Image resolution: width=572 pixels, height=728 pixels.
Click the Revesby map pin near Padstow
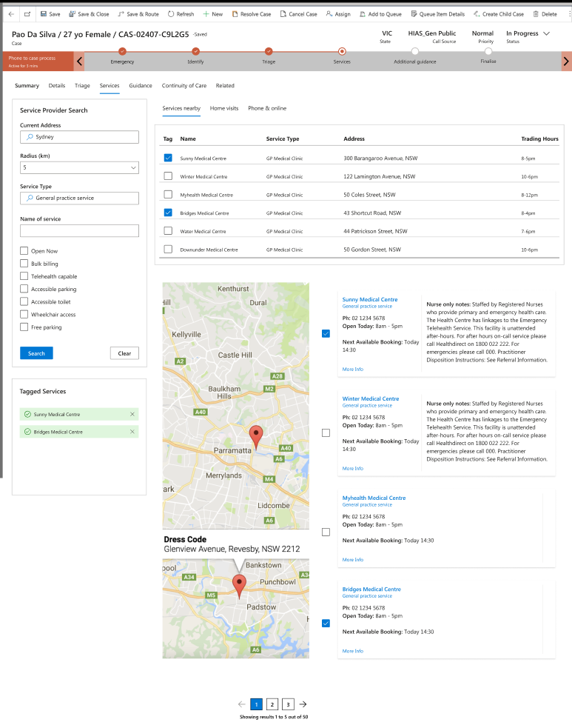tap(239, 586)
